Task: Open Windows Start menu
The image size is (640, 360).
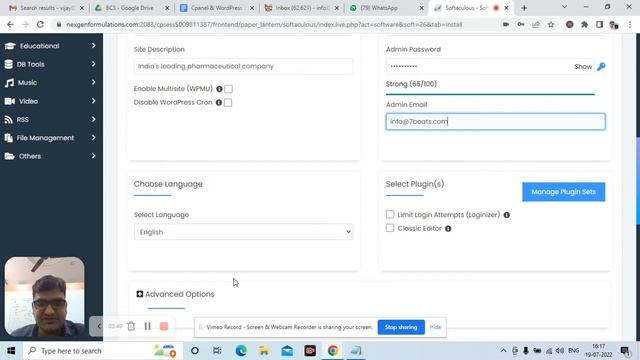Action: [11, 351]
